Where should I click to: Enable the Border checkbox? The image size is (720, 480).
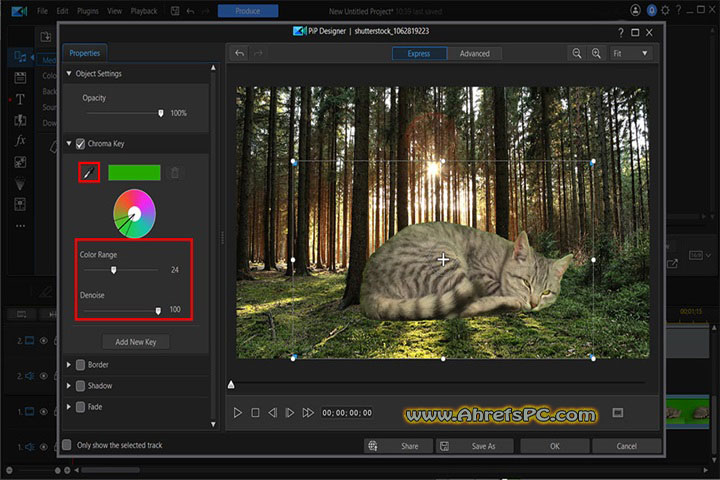[x=80, y=365]
